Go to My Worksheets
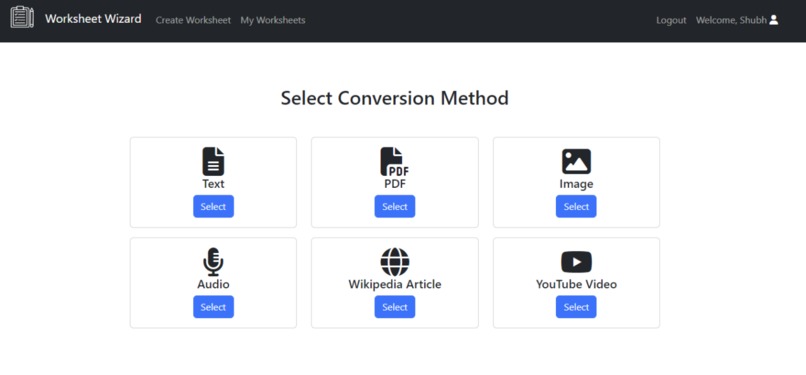Viewport: 806px width, 375px height. [273, 20]
